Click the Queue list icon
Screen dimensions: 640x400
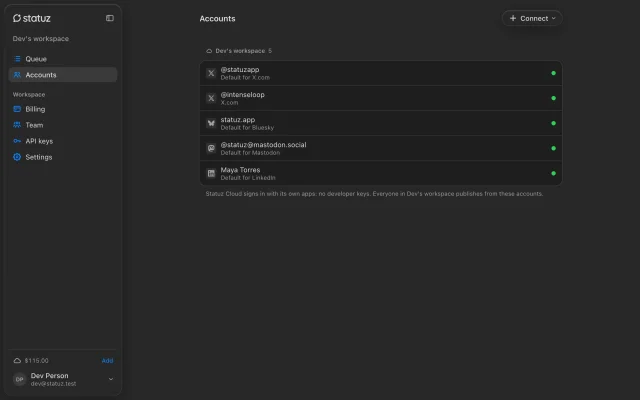pos(17,59)
